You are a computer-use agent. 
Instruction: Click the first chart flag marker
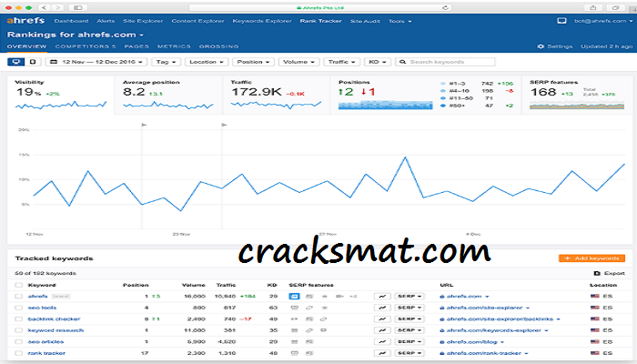(144, 125)
